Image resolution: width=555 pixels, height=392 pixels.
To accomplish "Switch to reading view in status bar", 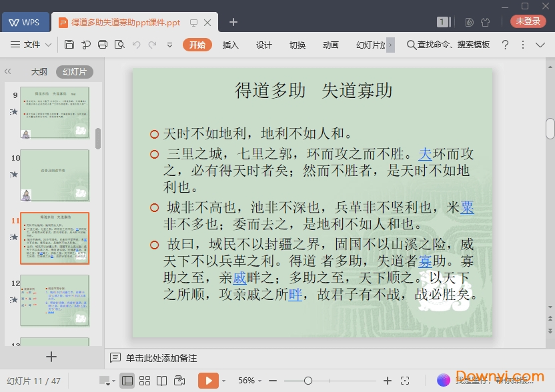I will click(x=161, y=381).
